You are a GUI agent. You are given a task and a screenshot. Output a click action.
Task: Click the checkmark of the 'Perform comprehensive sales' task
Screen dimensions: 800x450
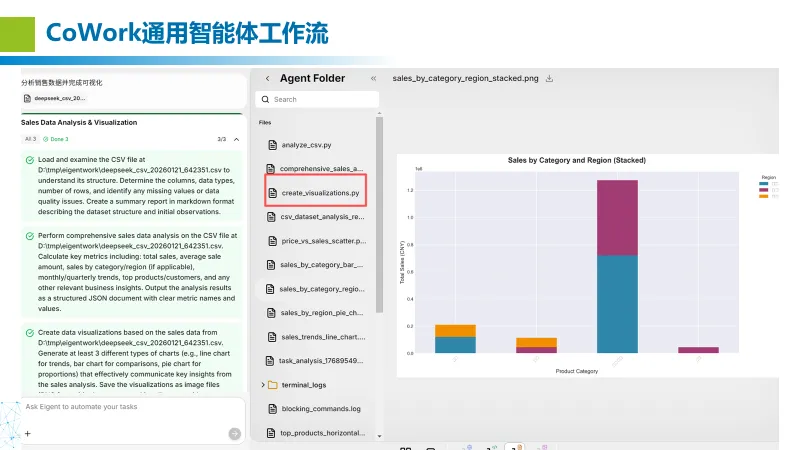click(30, 236)
